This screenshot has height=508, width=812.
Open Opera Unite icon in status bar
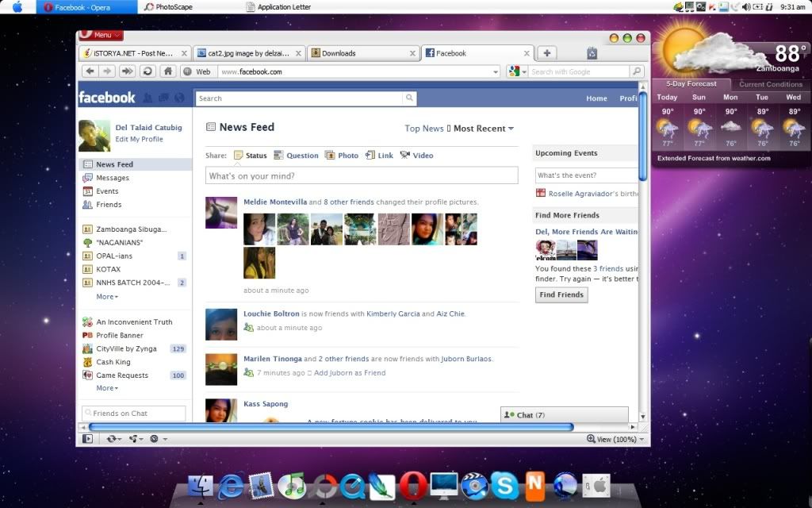133,439
